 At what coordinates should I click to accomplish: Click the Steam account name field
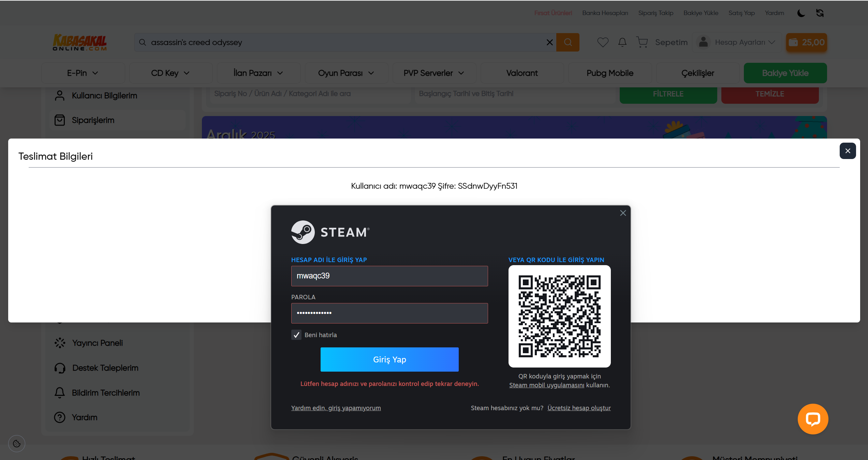[389, 276]
